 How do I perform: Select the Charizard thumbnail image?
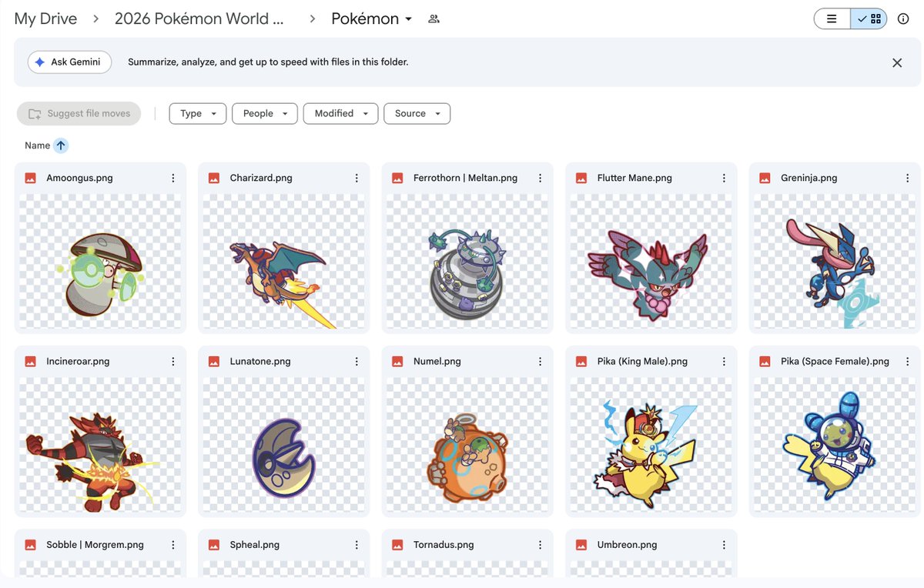pyautogui.click(x=284, y=261)
